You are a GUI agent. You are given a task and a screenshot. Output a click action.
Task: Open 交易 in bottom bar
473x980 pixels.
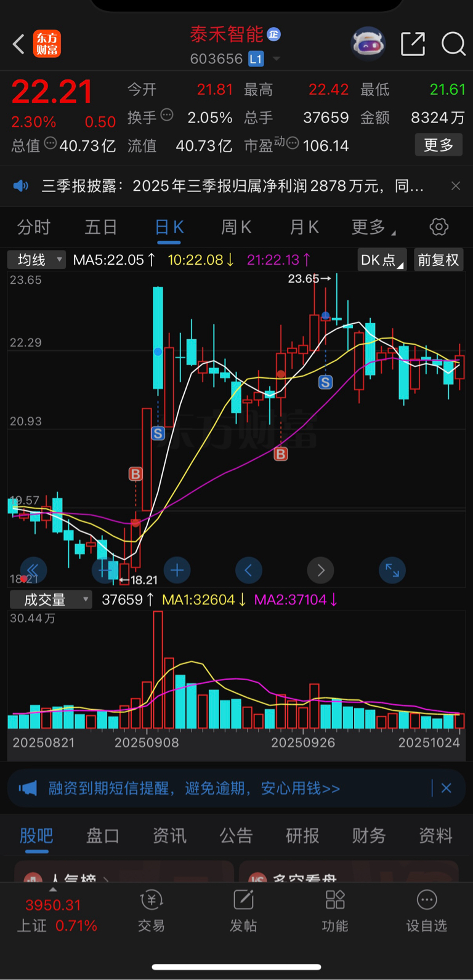tap(152, 912)
